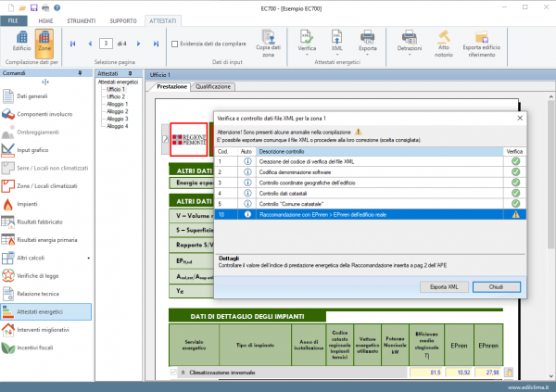Screen dimensions: 556x392
Task: Switch to ATTESTATI ribbon tab
Action: point(163,21)
